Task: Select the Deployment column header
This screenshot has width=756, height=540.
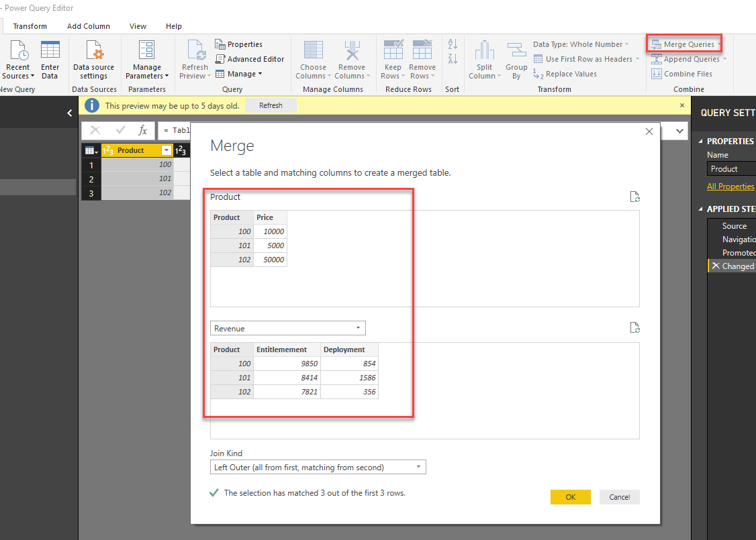Action: [350, 349]
